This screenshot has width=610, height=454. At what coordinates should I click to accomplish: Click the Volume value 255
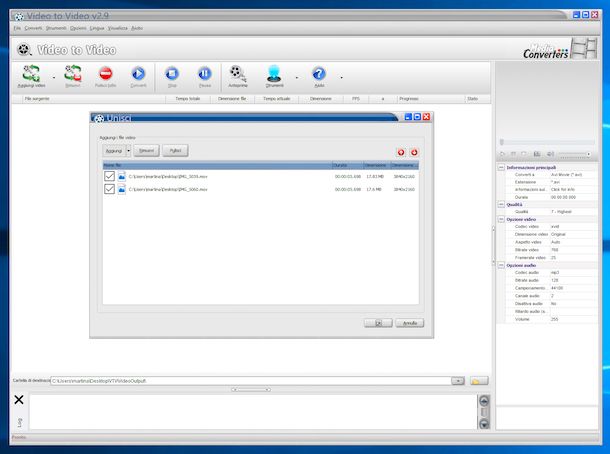pyautogui.click(x=555, y=319)
